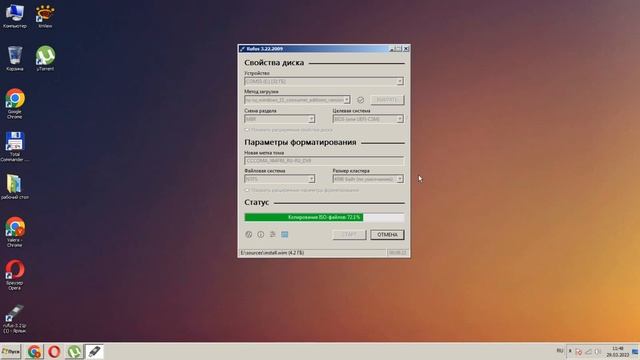
Task: Expand advanced format options toggle
Action: pos(302,190)
